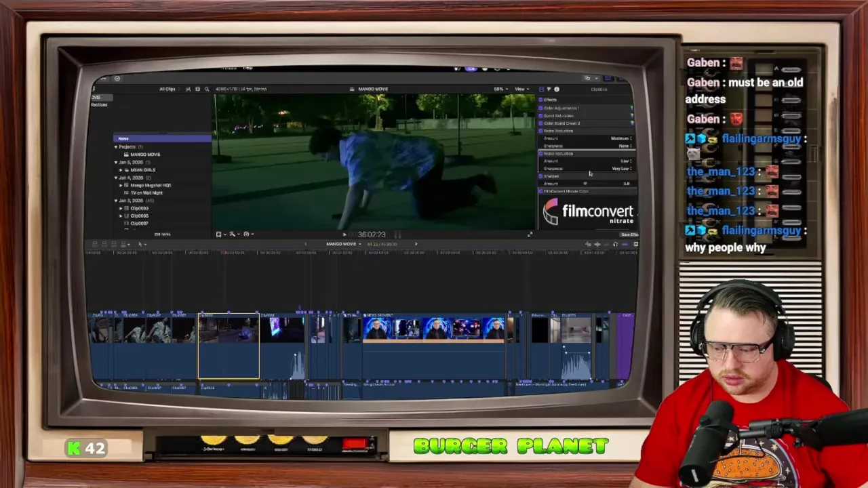The image size is (868, 488).
Task: Go back in timeline history arrow
Action: pyautogui.click(x=305, y=244)
